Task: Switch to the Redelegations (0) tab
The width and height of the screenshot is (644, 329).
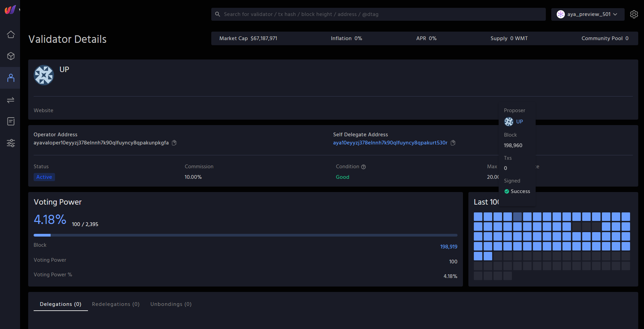Action: 116,304
